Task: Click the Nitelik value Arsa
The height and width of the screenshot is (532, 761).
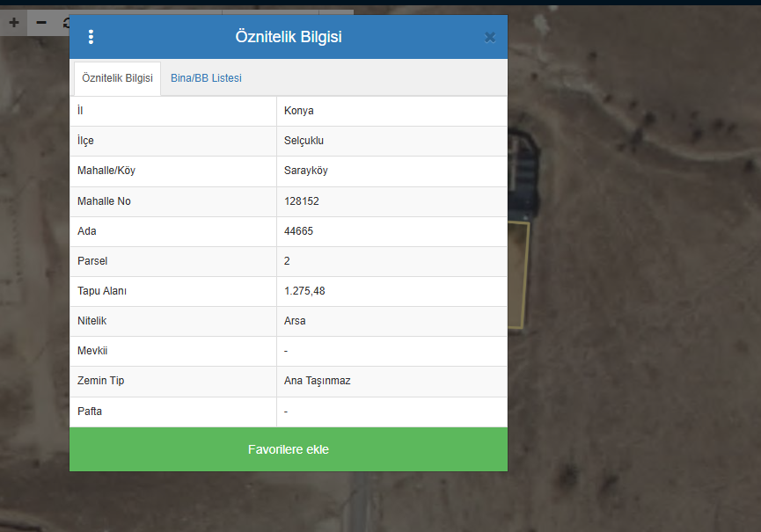Action: (295, 321)
